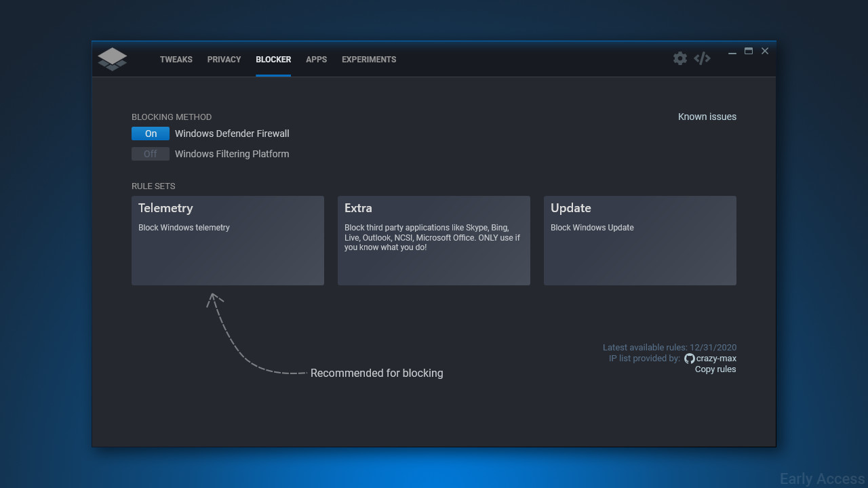The width and height of the screenshot is (868, 488).
Task: Click the source code brackets icon
Action: 702,58
